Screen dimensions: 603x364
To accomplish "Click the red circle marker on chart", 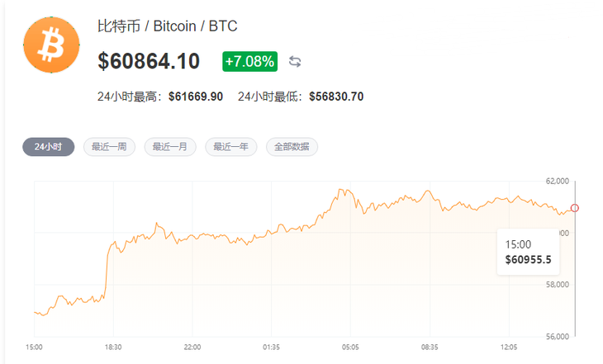I will [575, 208].
